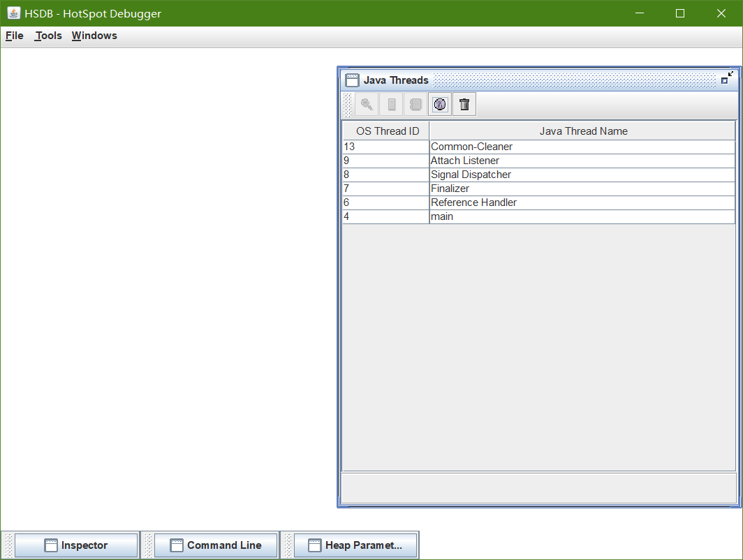Open the File menu
Viewport: 743px width, 560px height.
point(14,36)
